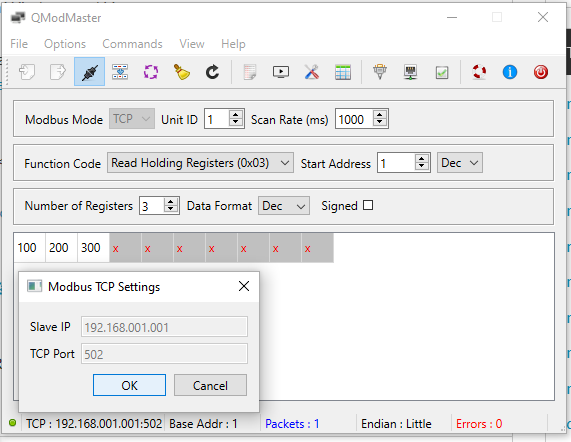This screenshot has height=442, width=571.
Task: Clear table with the broom icon
Action: pyautogui.click(x=182, y=72)
